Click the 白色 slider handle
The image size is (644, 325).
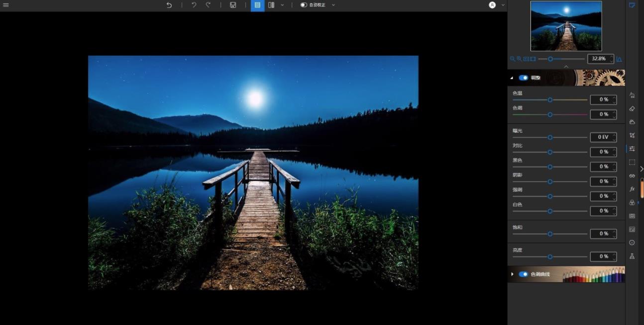tap(550, 211)
